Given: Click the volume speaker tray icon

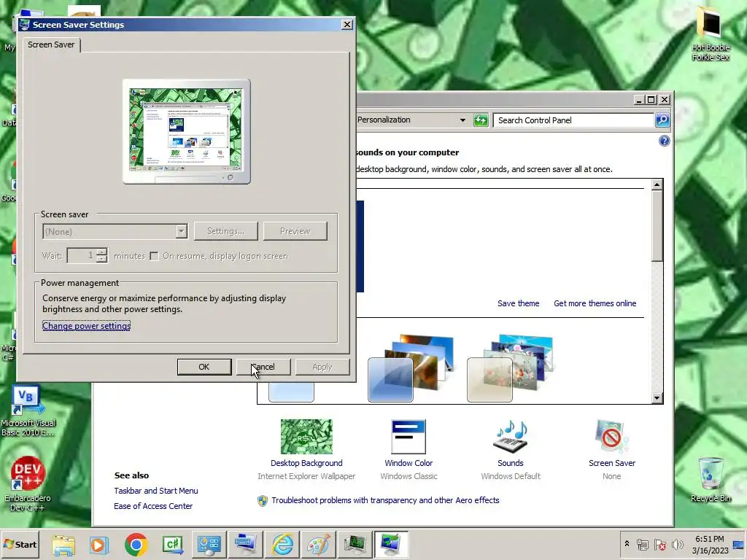Looking at the screenshot, I should pos(677,544).
